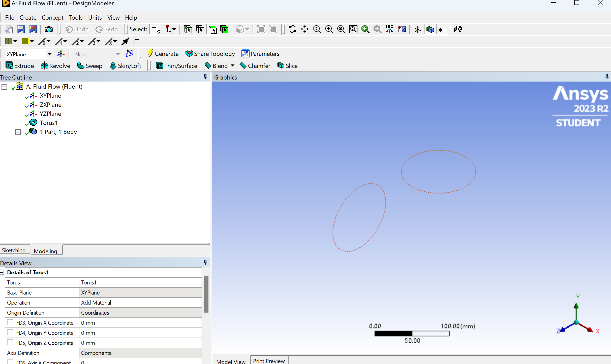This screenshot has width=611, height=364.
Task: Click the Generate lightning button
Action: [163, 54]
